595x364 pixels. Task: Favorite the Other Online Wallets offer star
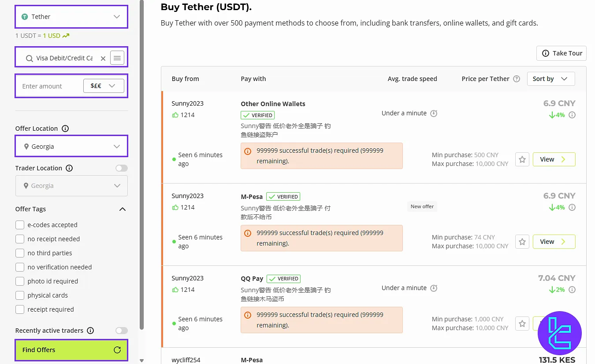point(522,159)
